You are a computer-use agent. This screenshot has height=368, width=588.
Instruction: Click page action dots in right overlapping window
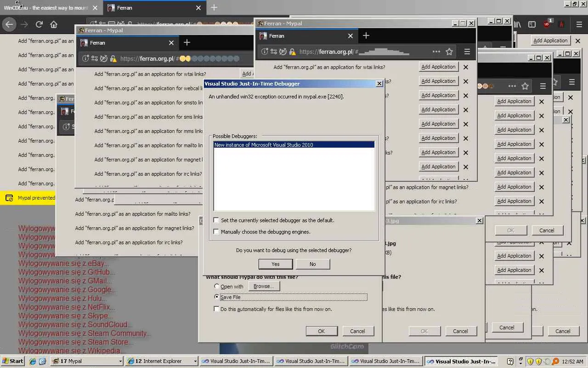512,86
